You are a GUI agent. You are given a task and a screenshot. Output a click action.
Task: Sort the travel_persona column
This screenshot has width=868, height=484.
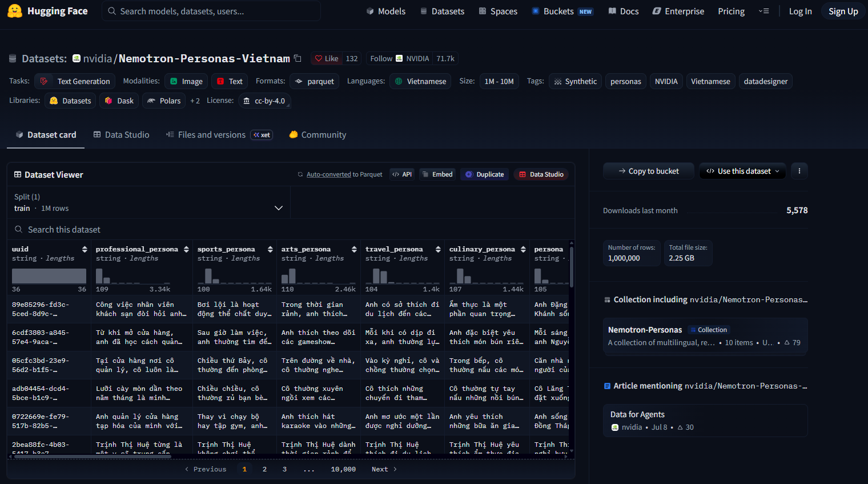pyautogui.click(x=438, y=249)
